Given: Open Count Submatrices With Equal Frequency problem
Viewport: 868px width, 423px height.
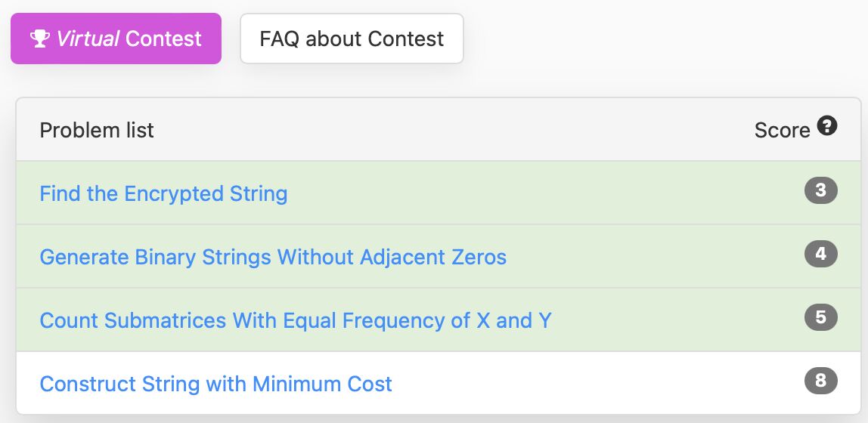Looking at the screenshot, I should pos(296,321).
